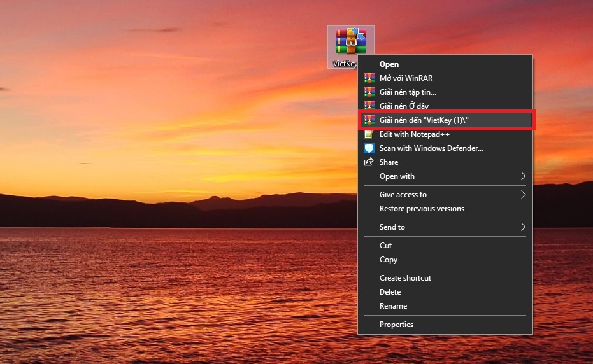The height and width of the screenshot is (364, 593).
Task: Extract to "VietKey (1)\" folder entry
Action: (445, 120)
